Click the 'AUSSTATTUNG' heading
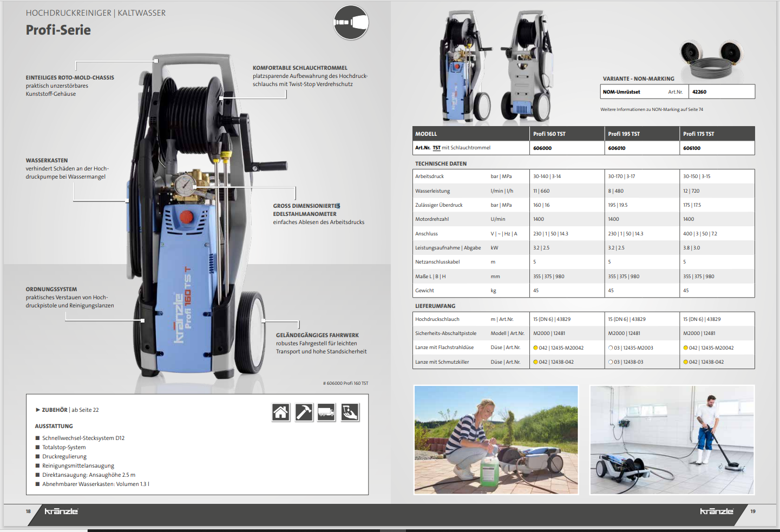 point(54,426)
